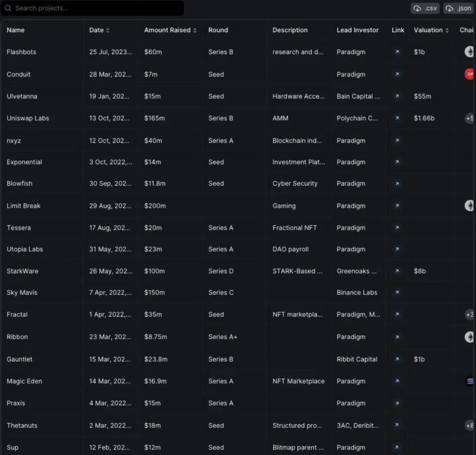Open the link arrow for Gauntlet
476x455 pixels.
[397, 359]
